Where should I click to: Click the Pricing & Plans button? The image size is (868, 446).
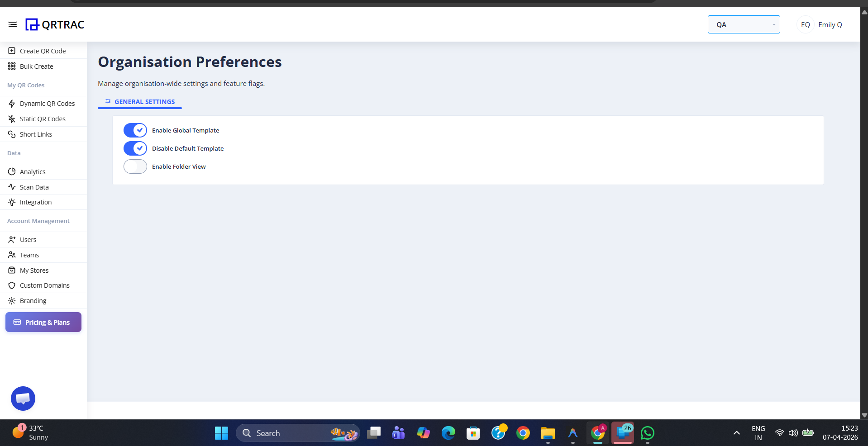coord(43,322)
